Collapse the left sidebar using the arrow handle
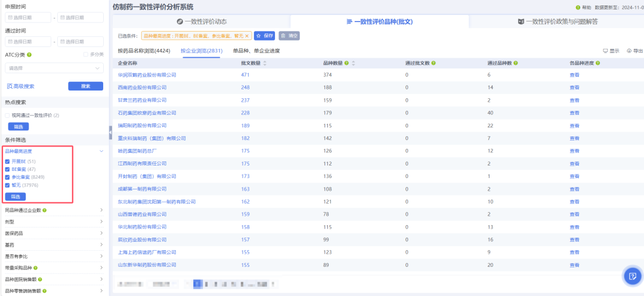Screen dimensions: 644x296 click(110, 132)
